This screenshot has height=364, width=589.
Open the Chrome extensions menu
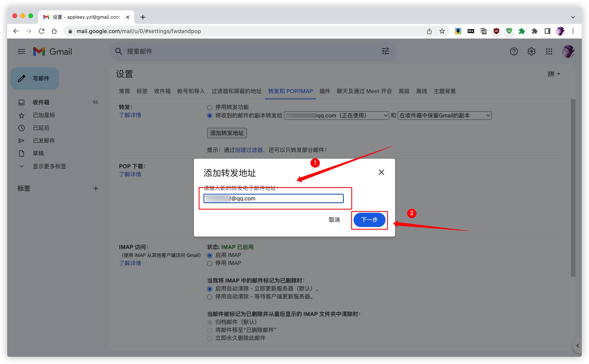click(x=534, y=31)
